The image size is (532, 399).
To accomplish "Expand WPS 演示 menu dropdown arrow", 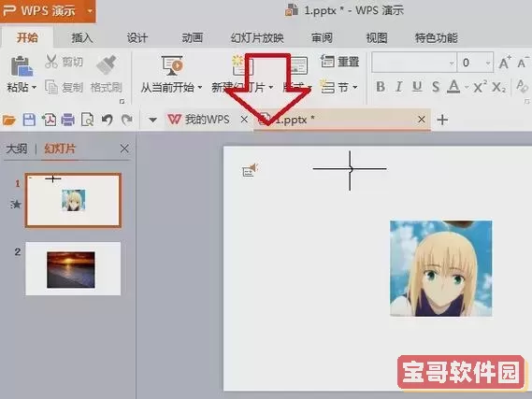I will 90,11.
